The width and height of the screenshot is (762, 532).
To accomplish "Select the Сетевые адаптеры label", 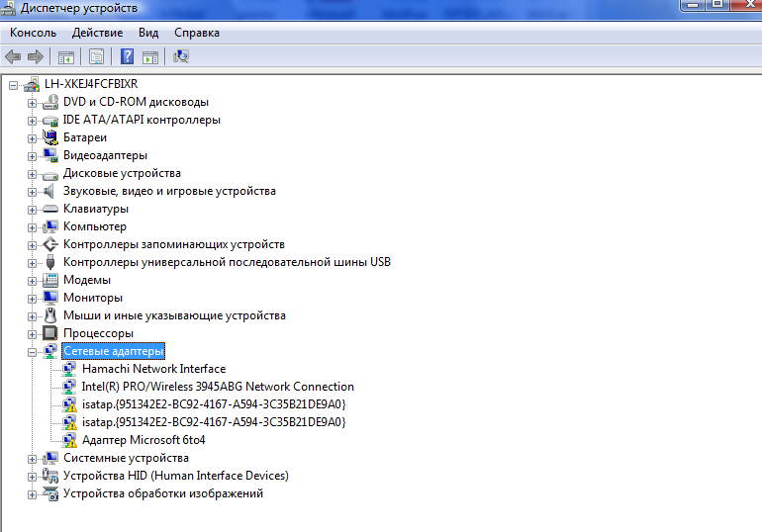I will 113,351.
